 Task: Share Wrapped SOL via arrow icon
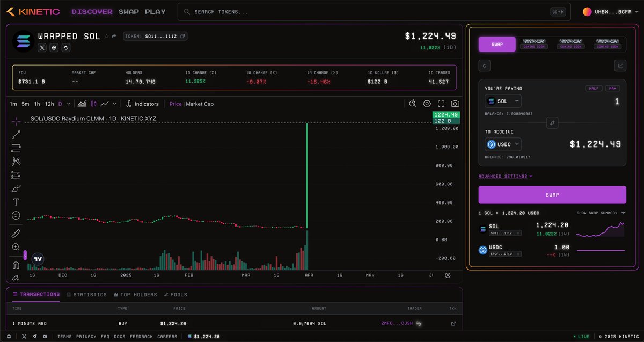[x=114, y=37]
